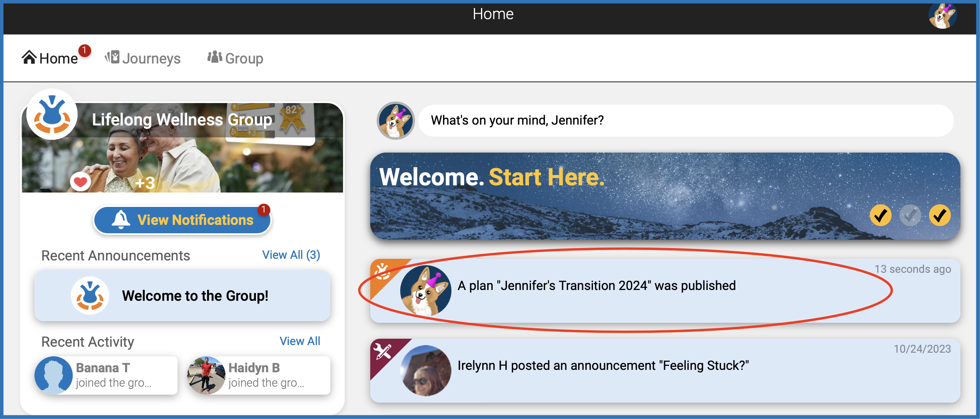Click the Journeys cards icon
Screen dimensions: 980x419
(112, 58)
